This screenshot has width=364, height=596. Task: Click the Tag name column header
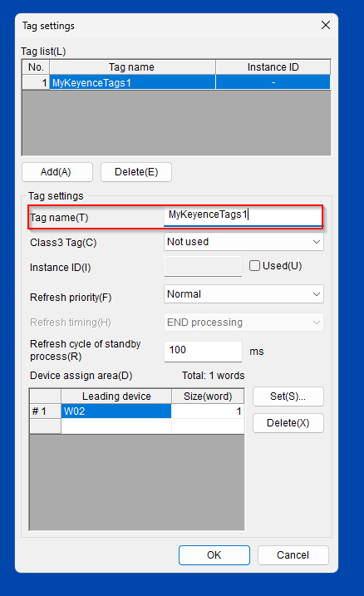[x=132, y=67]
